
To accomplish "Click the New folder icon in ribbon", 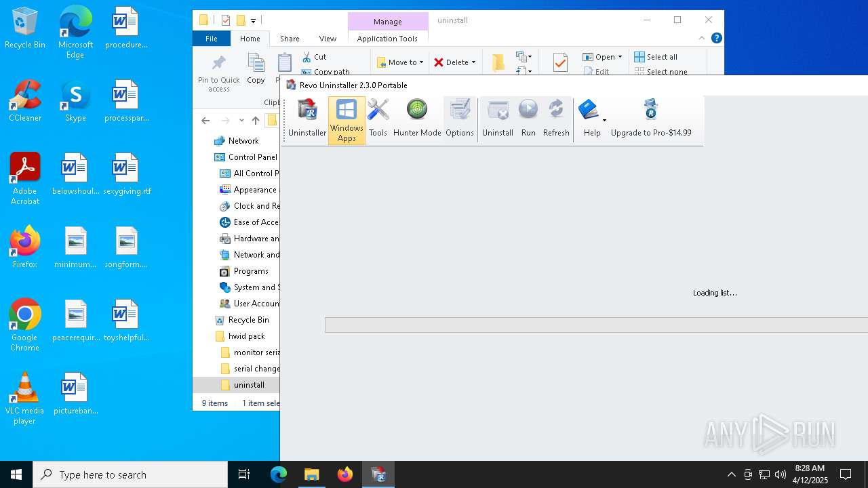I will 498,62.
